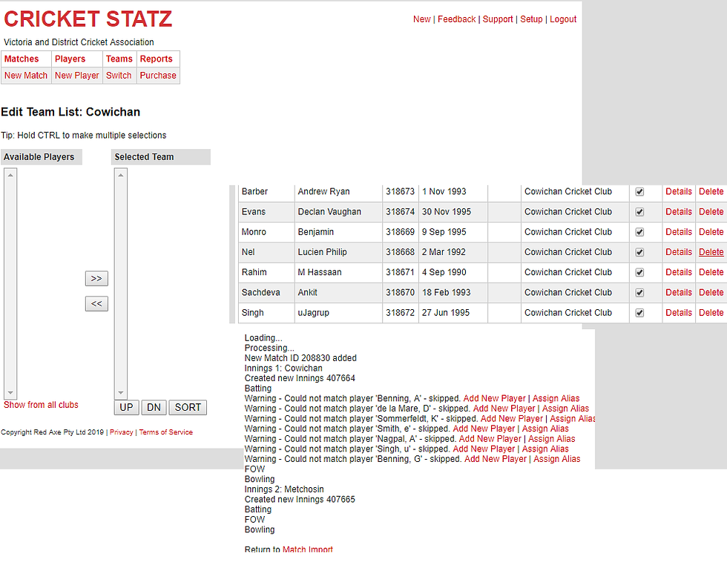Open the Support link
Viewport: 727px width, 588px height.
pyautogui.click(x=498, y=19)
